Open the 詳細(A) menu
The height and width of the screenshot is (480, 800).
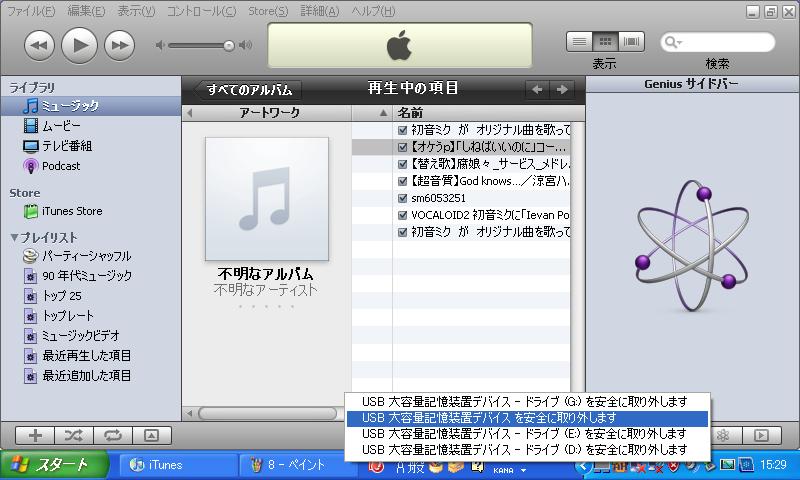point(320,11)
